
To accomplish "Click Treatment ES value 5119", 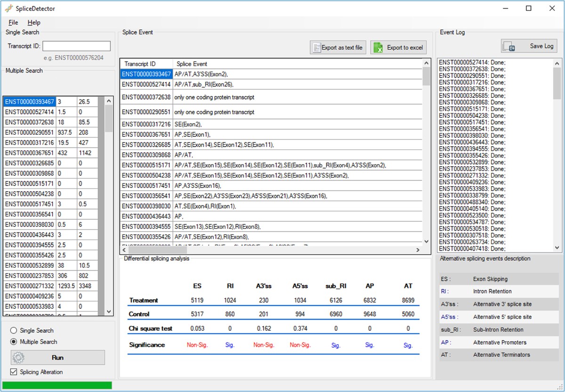I will [x=197, y=300].
